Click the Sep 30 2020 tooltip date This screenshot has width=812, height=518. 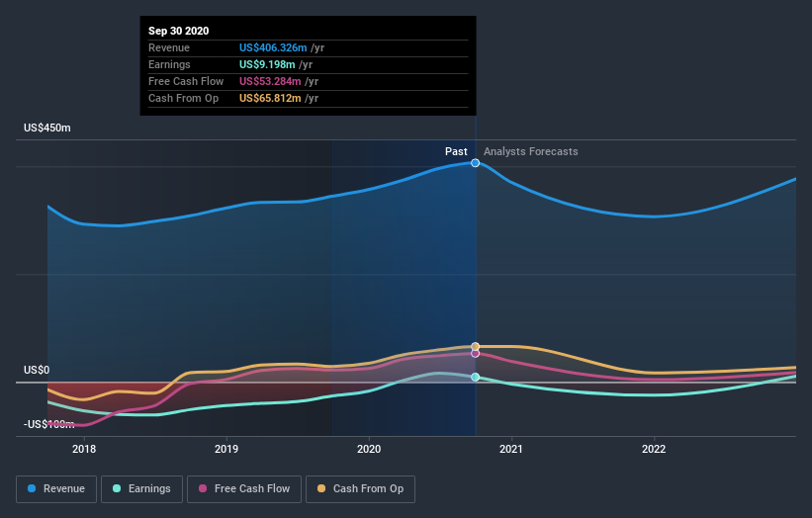point(179,31)
